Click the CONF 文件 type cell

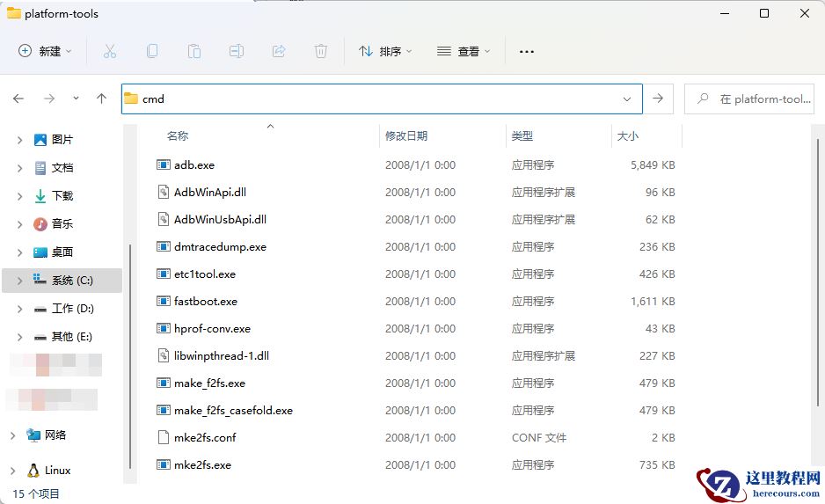(539, 437)
